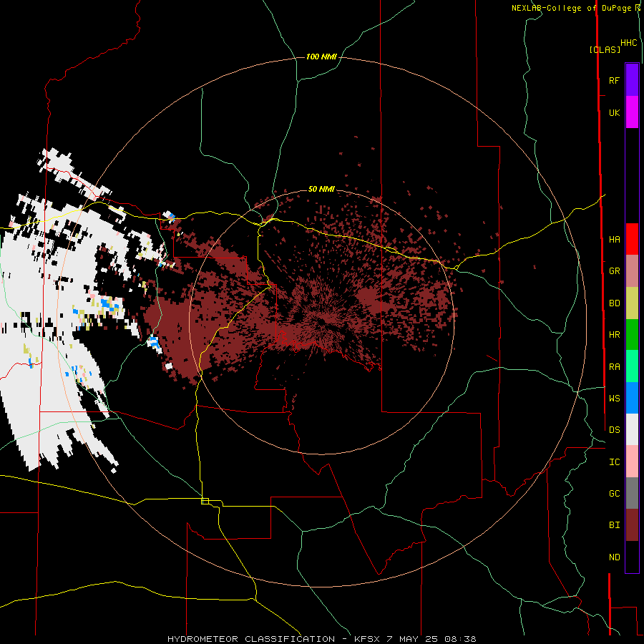Image resolution: width=644 pixels, height=644 pixels.
Task: Click the HA legend label
Action: point(614,239)
